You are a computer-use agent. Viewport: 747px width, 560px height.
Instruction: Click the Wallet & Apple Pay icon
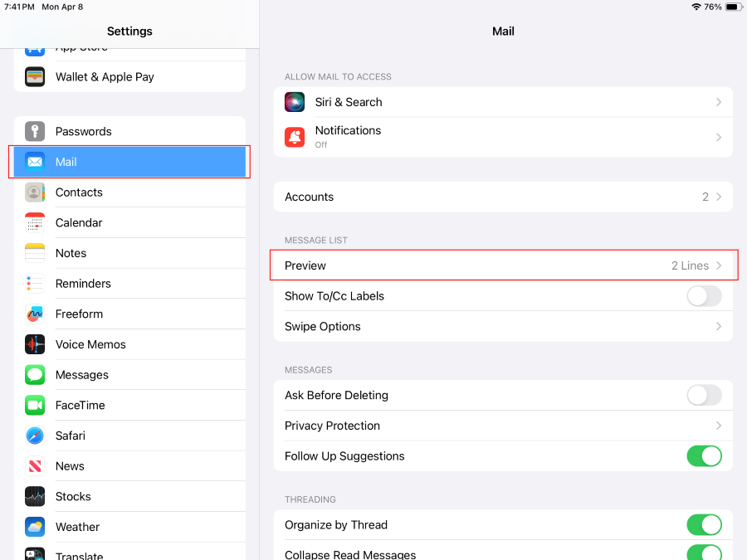click(x=35, y=76)
